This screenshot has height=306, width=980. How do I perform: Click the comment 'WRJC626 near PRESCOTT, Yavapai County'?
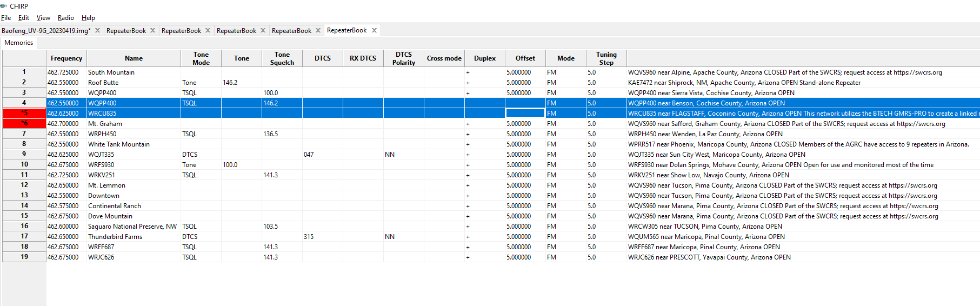click(803, 257)
